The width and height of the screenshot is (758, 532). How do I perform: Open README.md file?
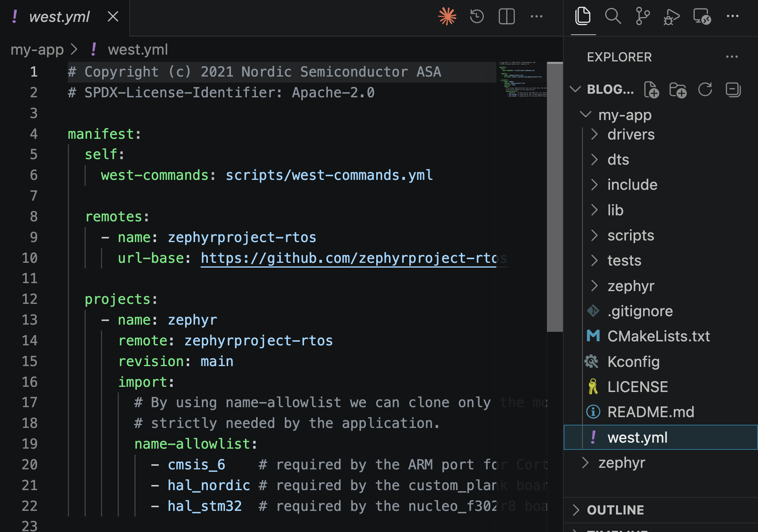[x=651, y=412]
